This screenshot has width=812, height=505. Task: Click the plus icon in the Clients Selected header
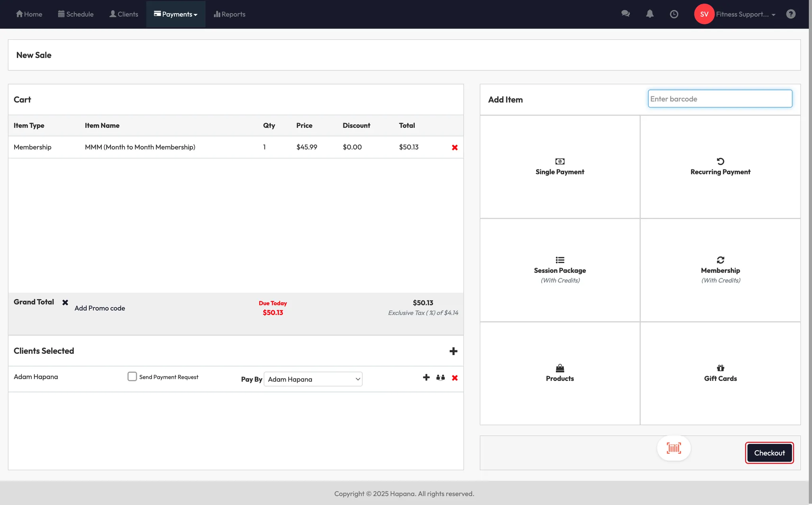coord(453,351)
